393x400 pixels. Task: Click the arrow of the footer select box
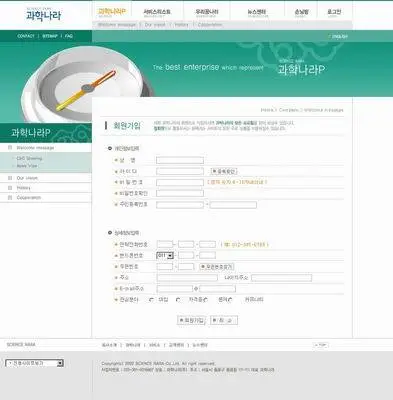click(60, 363)
